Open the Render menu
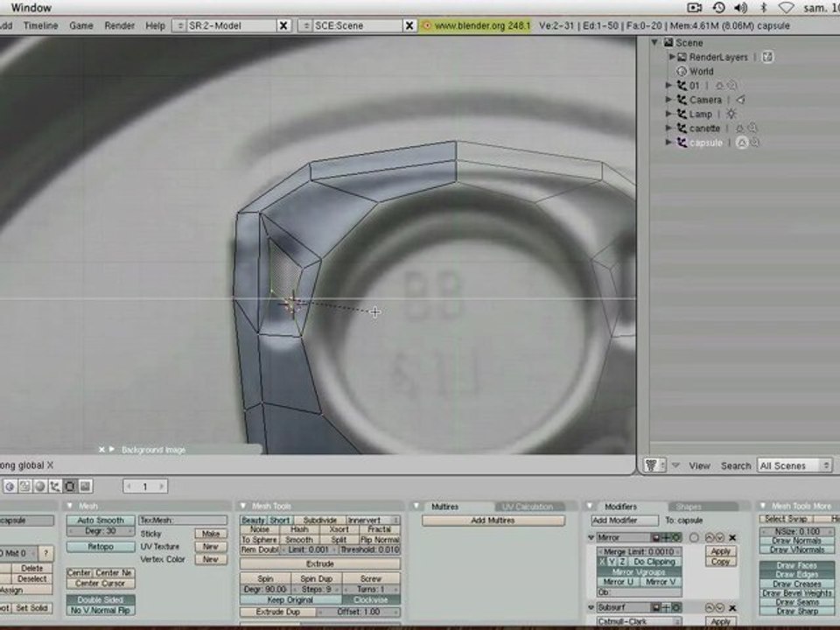Screen dimensions: 840x630 tap(120, 25)
